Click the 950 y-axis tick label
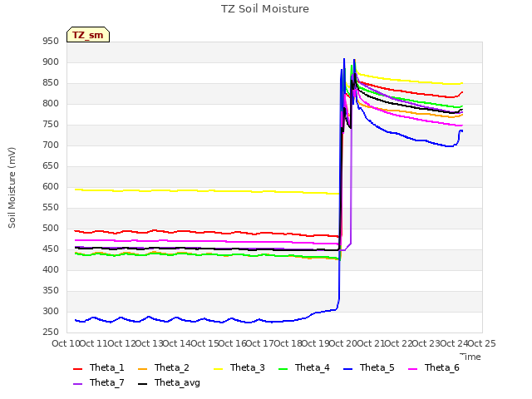This screenshot has height=399, width=532. [x=51, y=41]
